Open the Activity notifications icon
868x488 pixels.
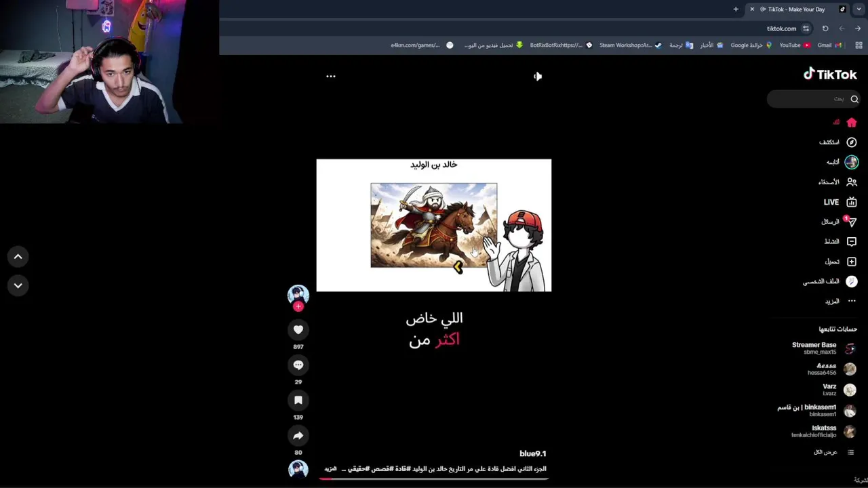pos(852,241)
